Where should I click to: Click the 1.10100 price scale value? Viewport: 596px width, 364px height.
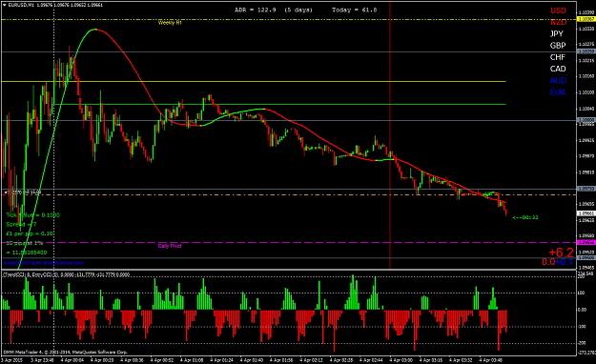[586, 92]
